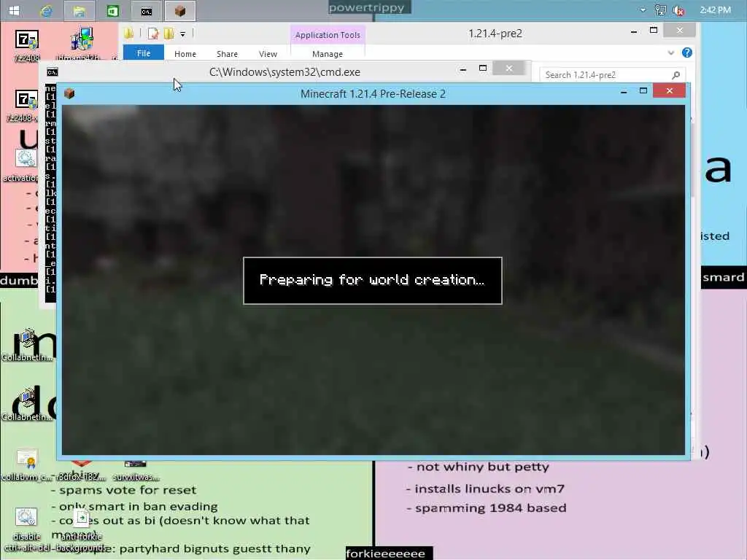Click the cmd.exe title bar text
This screenshot has width=747, height=560.
pos(285,72)
